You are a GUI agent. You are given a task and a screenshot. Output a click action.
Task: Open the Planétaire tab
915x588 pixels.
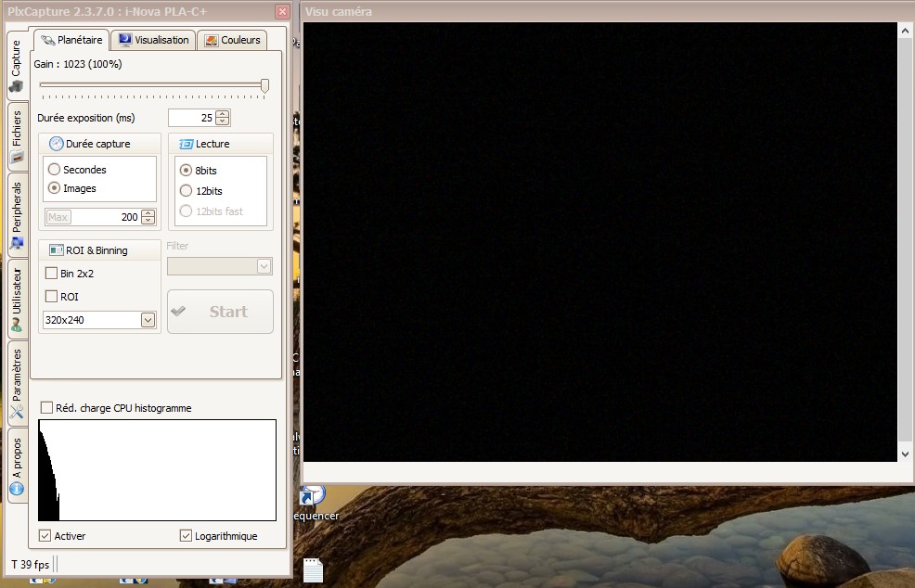tap(71, 40)
